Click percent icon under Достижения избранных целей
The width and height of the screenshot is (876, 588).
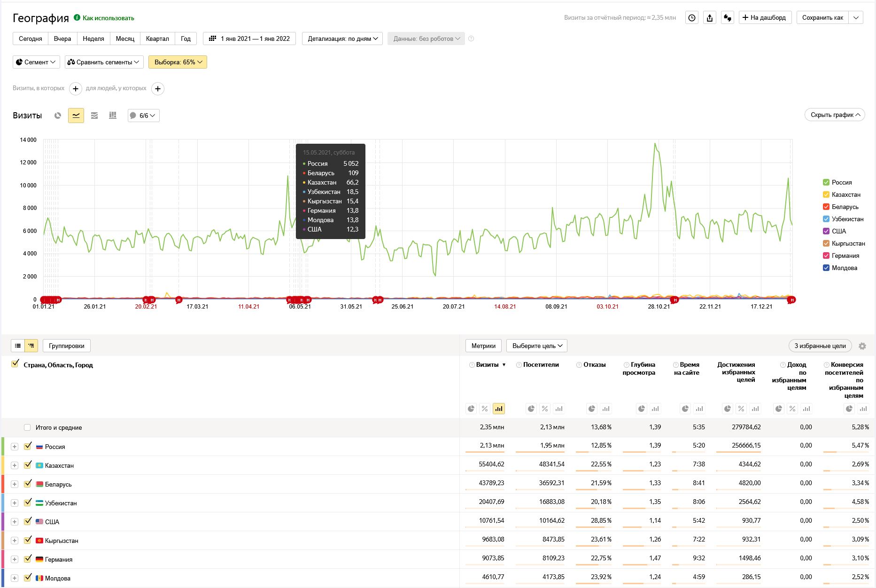coord(741,409)
